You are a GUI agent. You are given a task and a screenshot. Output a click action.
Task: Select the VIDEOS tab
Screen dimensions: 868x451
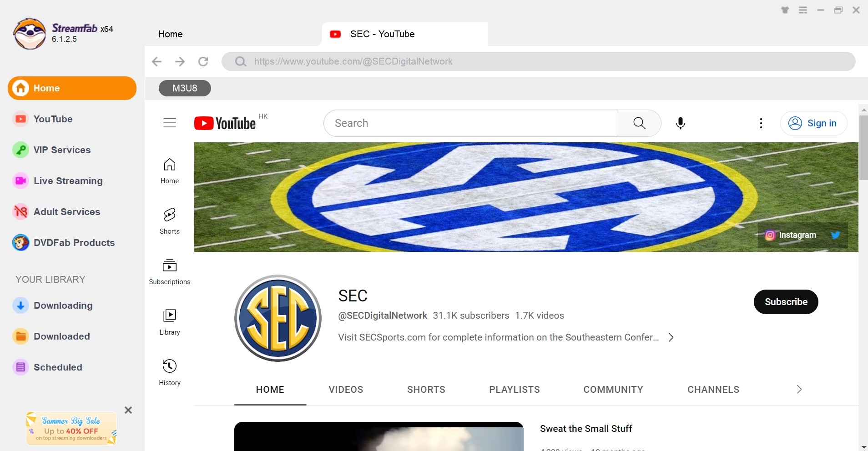[x=346, y=390]
